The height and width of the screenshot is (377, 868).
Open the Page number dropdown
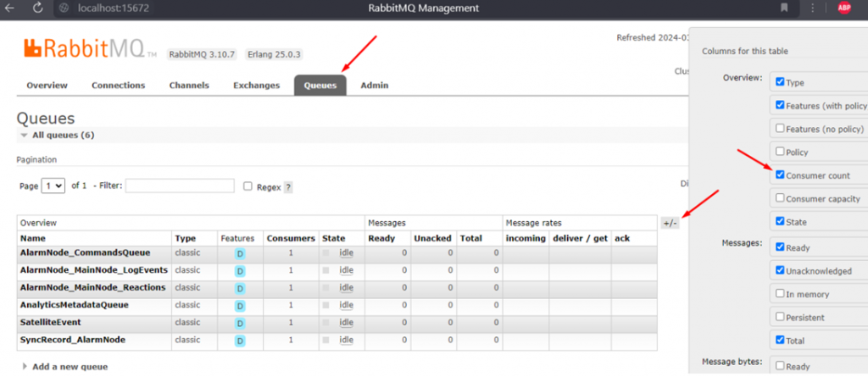coord(53,186)
